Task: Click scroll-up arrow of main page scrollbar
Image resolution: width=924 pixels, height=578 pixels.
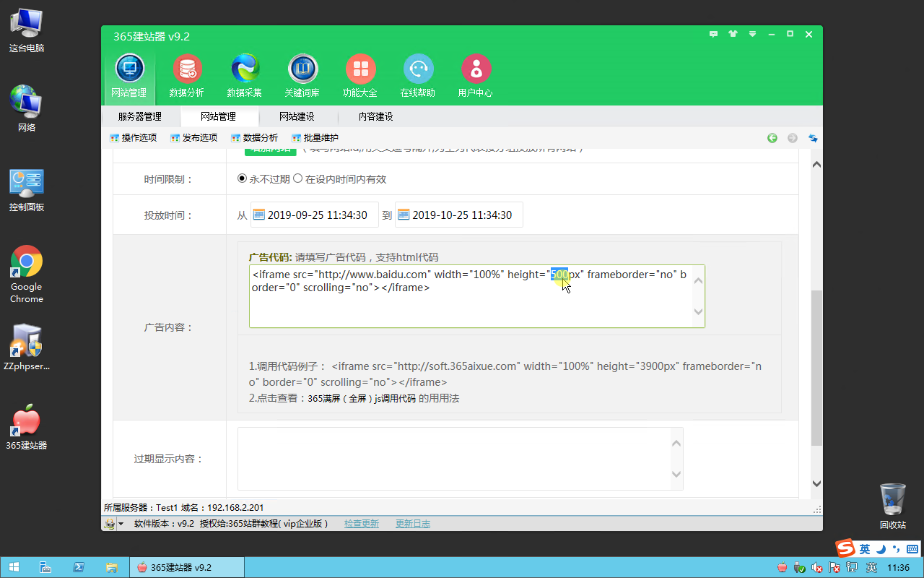Action: pos(816,164)
